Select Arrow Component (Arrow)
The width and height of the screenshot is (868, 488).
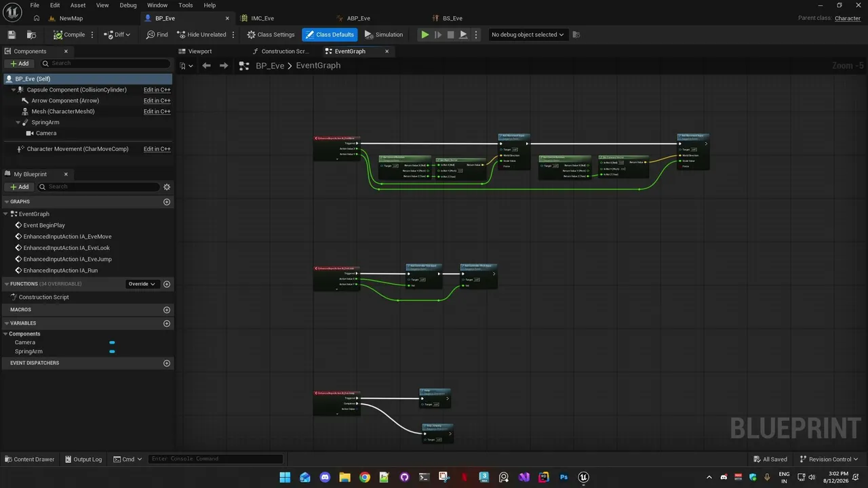(x=65, y=100)
